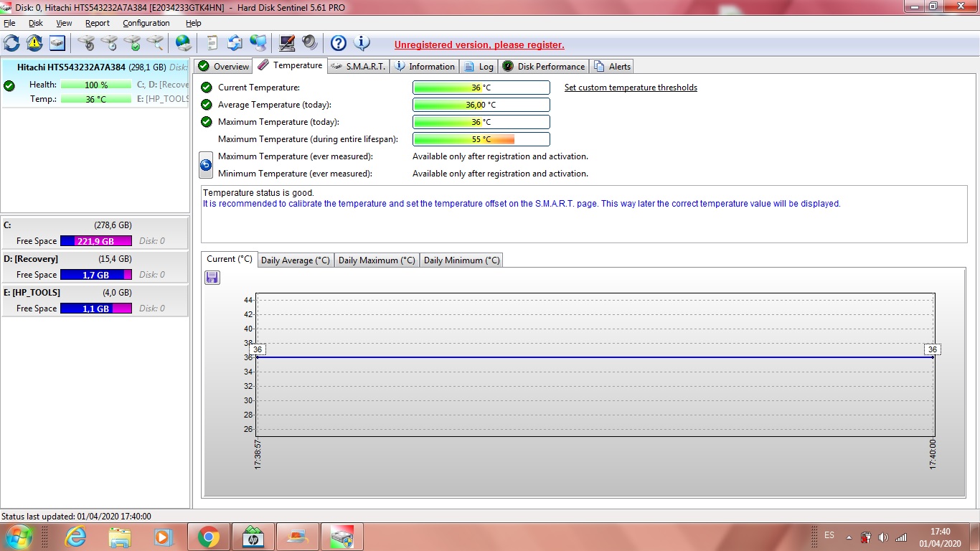Switch to the Log tab
Viewport: 980px width, 551px height.
coord(479,66)
